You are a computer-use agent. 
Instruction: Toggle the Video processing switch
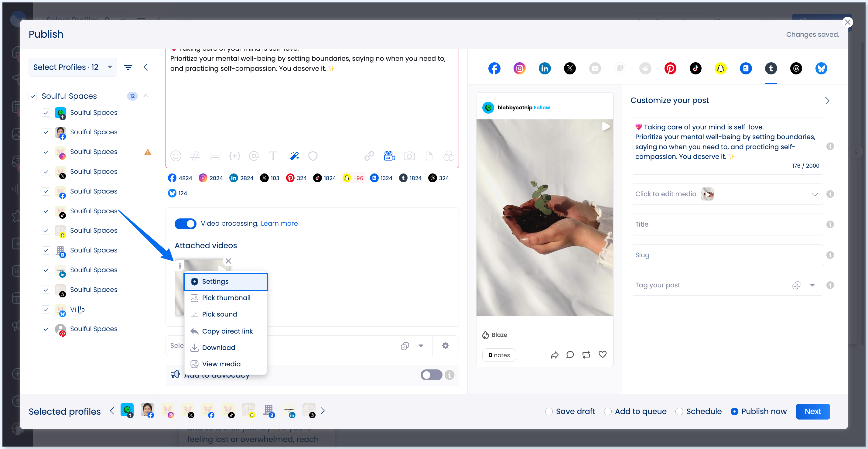coord(185,224)
